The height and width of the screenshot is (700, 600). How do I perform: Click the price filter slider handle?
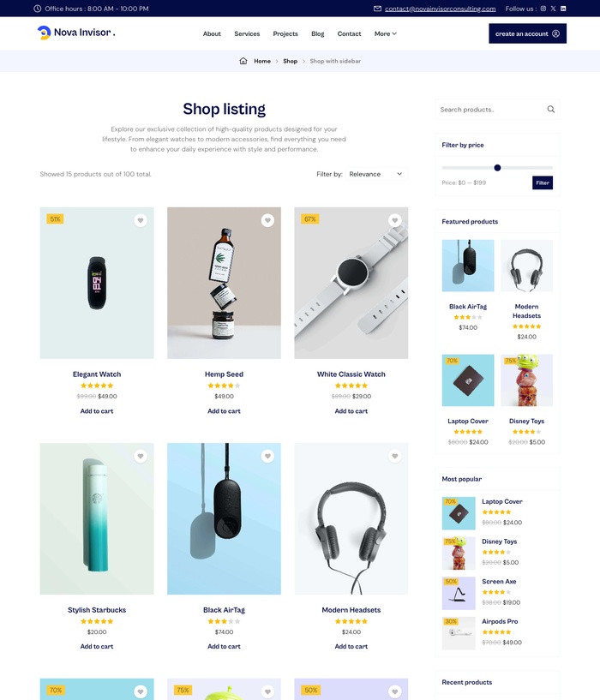click(x=497, y=168)
